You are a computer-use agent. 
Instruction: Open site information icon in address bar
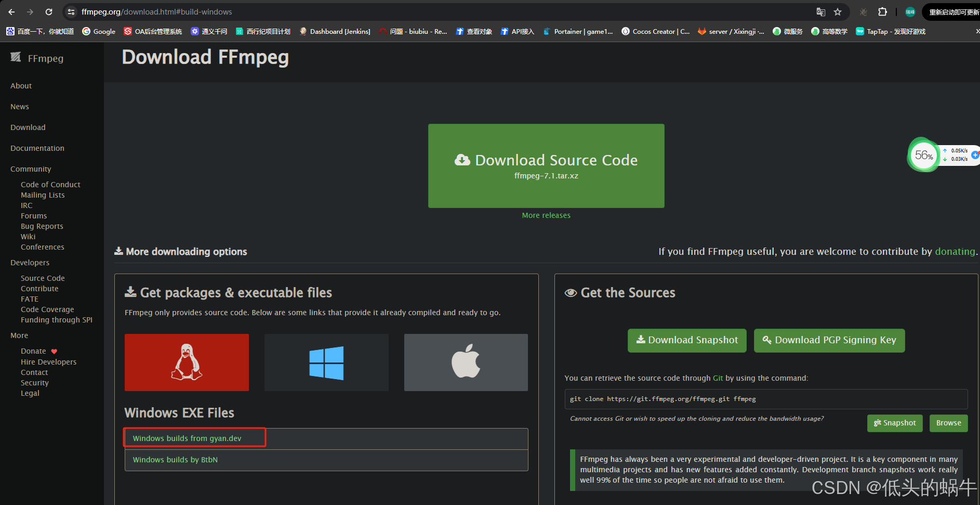click(72, 11)
